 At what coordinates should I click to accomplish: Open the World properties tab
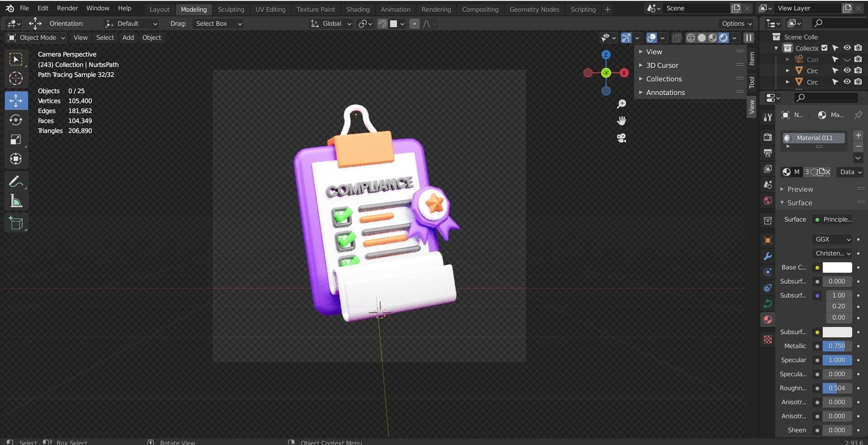[768, 201]
